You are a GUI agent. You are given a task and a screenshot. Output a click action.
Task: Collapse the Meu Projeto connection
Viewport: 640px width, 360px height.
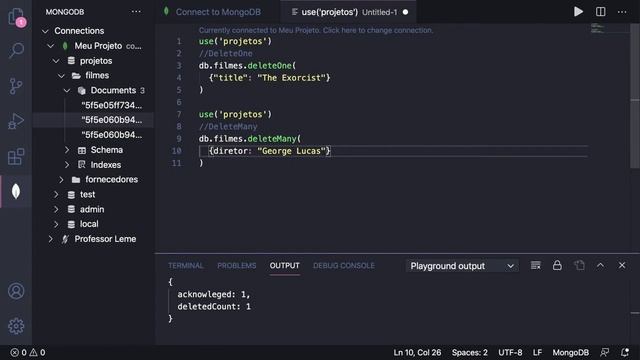pyautogui.click(x=51, y=46)
